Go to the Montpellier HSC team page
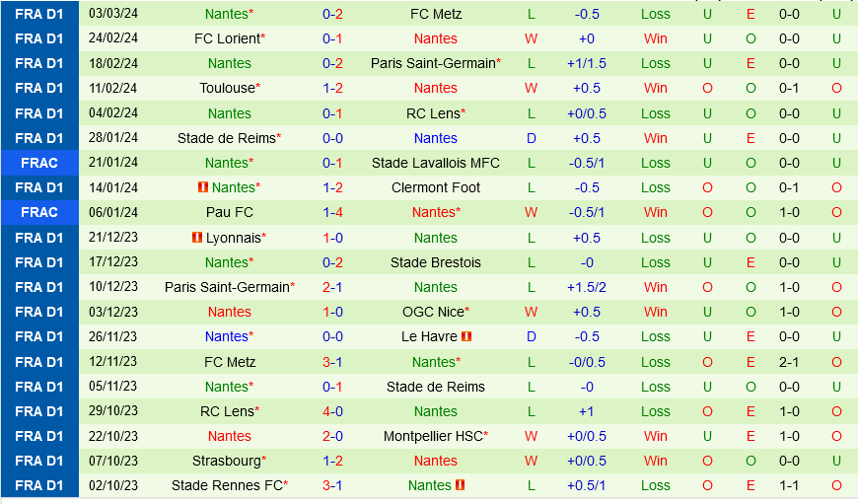The image size is (858, 504). click(x=432, y=436)
